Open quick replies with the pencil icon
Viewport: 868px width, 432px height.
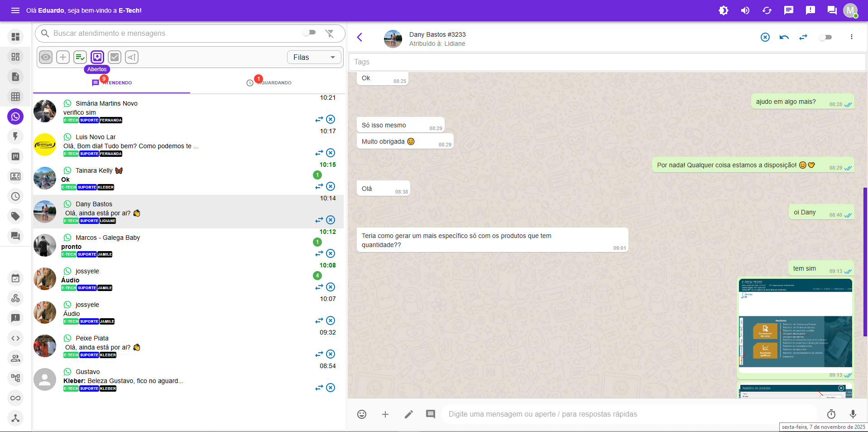tap(408, 414)
